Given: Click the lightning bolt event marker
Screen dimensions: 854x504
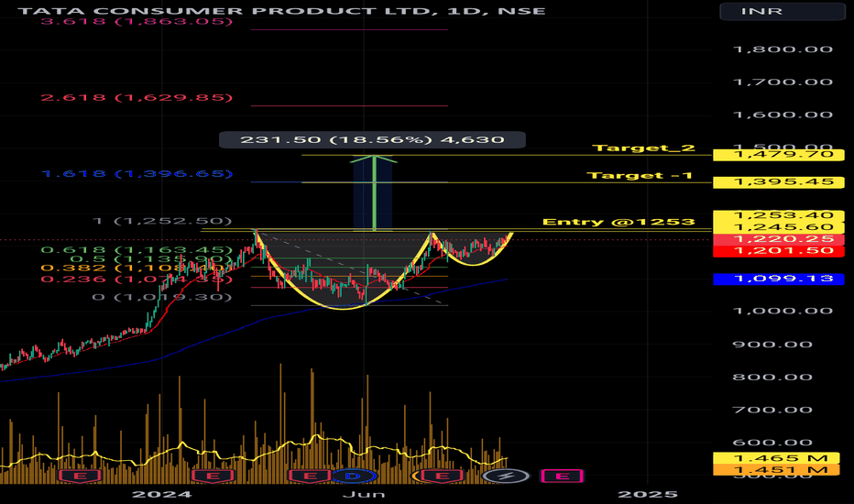Looking at the screenshot, I should tap(507, 477).
